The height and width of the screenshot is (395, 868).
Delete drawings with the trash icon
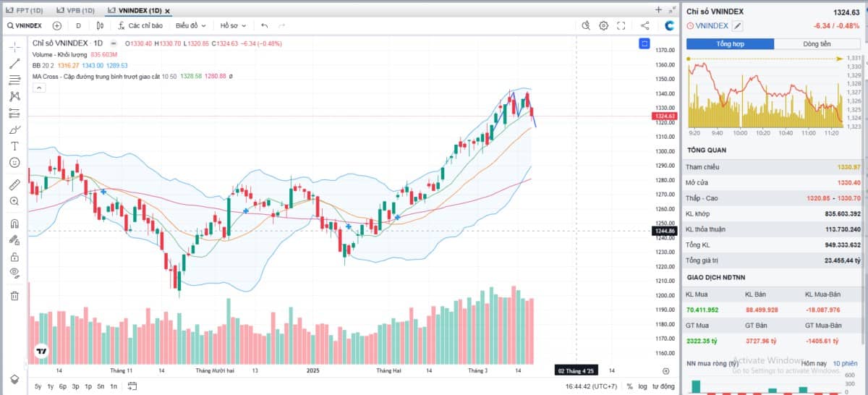coord(14,295)
